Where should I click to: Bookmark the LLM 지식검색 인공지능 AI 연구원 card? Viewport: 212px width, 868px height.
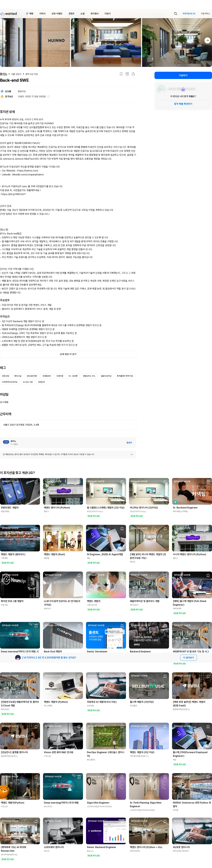coord(79,575)
